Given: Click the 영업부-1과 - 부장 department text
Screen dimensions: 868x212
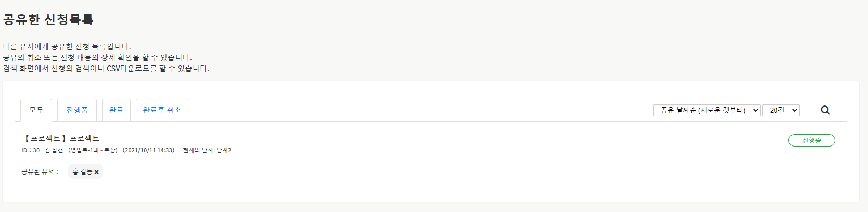Looking at the screenshot, I should pyautogui.click(x=93, y=150).
